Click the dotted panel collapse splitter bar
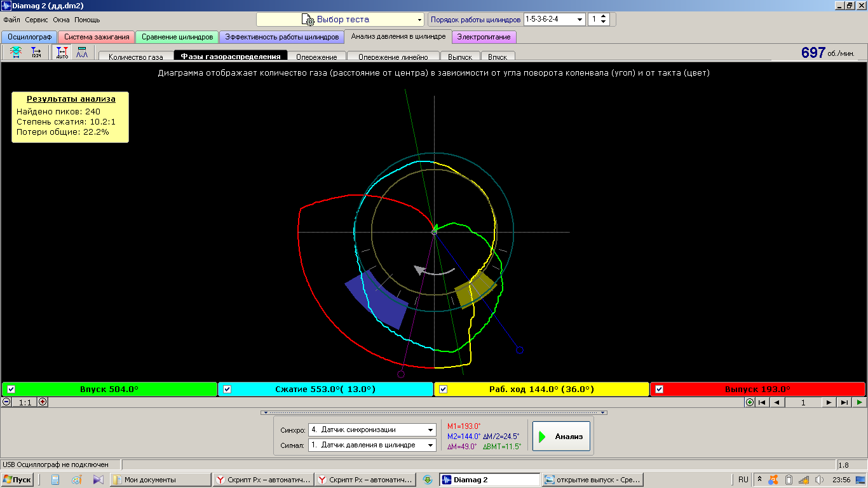The width and height of the screenshot is (868, 488). tap(434, 412)
